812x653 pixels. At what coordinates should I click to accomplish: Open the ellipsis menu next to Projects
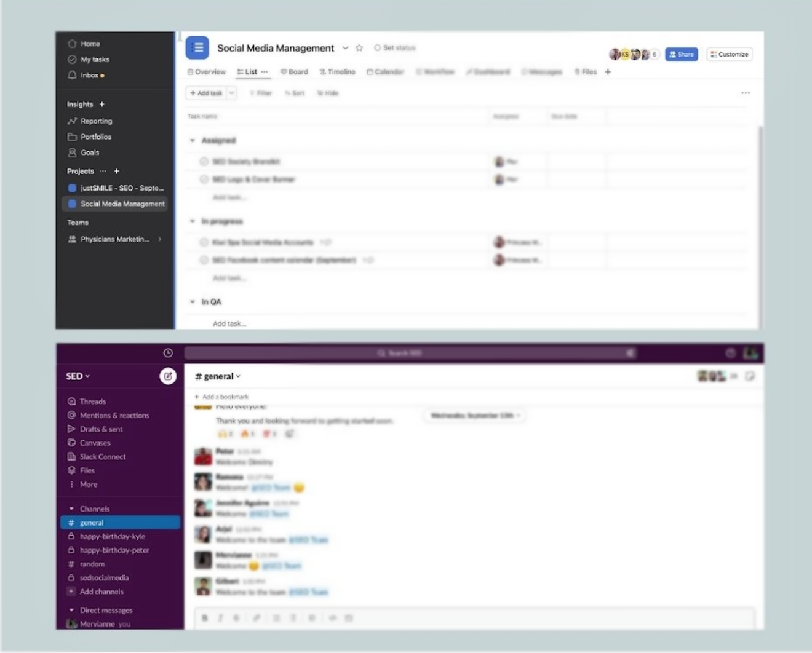point(103,171)
